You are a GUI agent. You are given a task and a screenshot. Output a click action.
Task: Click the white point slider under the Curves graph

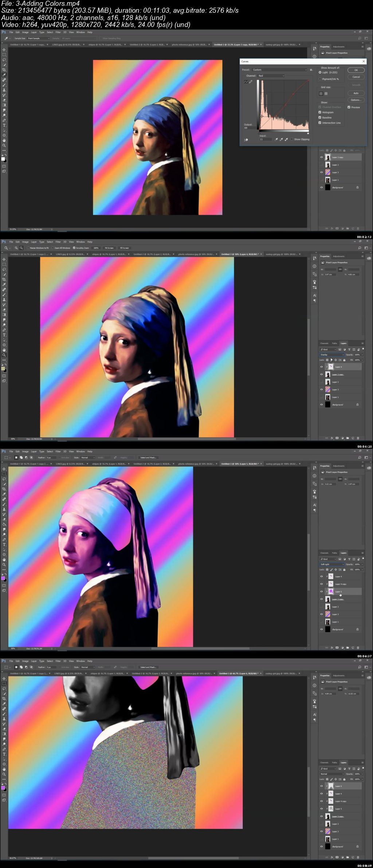308,133
